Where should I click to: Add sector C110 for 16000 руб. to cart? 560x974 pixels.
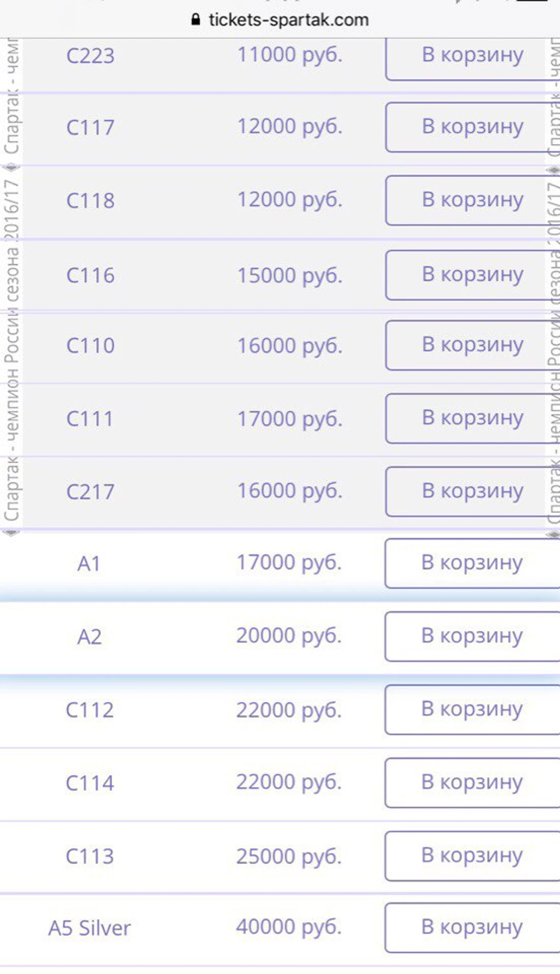472,345
